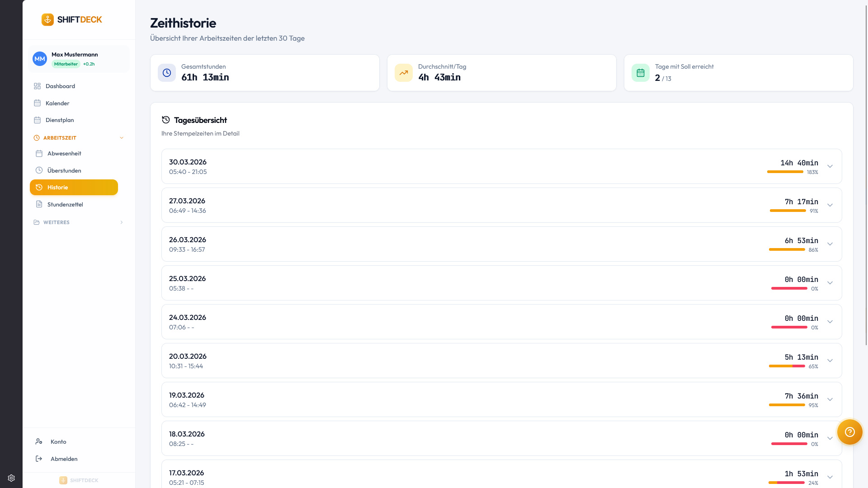Click the Tagesübersicht history icon
This screenshot has height=488, width=868.
pos(166,120)
